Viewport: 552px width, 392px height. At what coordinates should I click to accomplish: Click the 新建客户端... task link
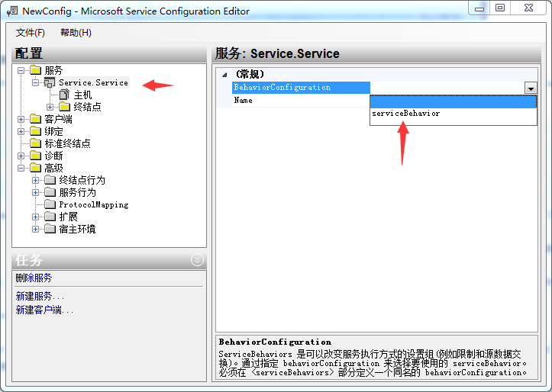[44, 310]
